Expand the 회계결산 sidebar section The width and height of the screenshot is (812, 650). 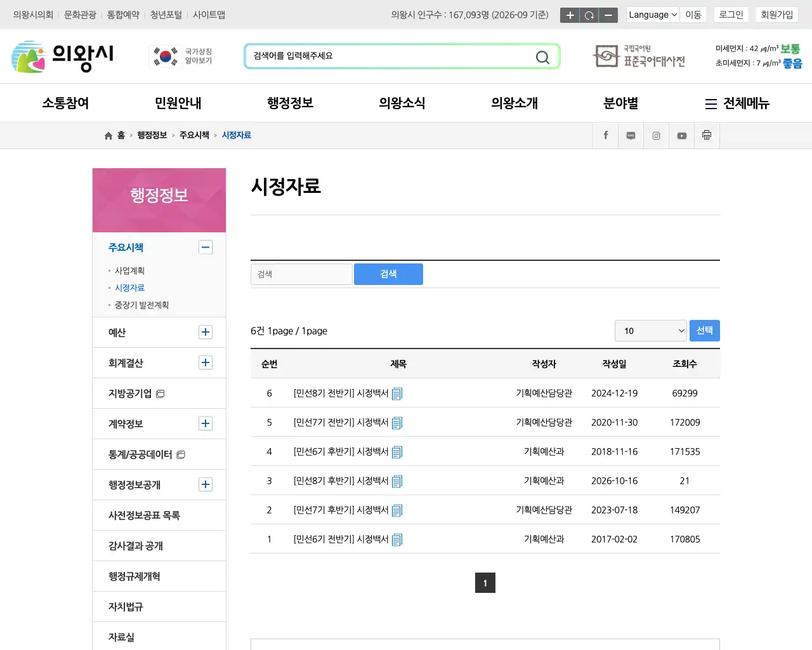point(206,362)
